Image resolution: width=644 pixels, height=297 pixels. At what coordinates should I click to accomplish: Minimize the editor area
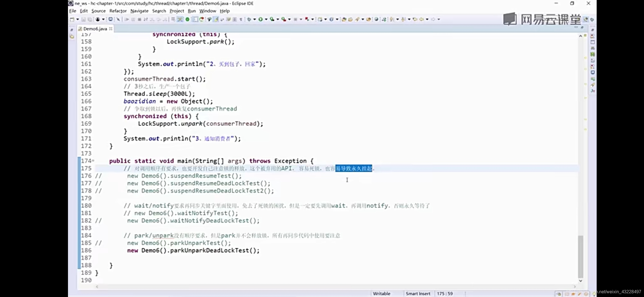(x=576, y=28)
